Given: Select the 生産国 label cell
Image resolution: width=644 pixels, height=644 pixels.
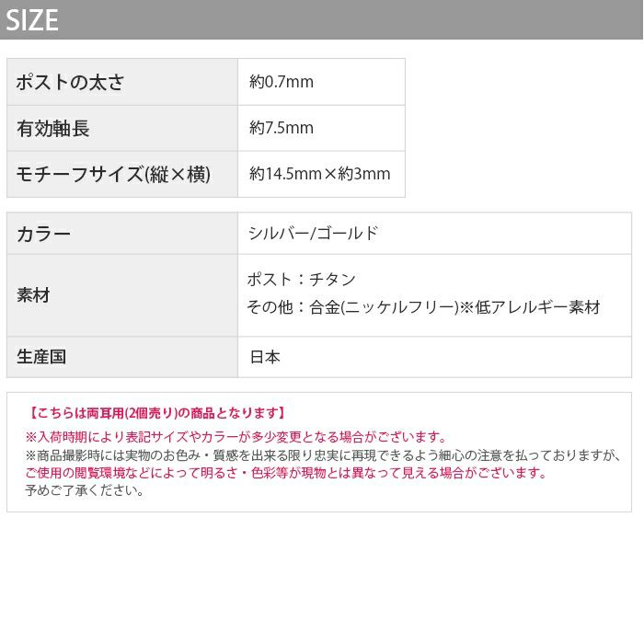Looking at the screenshot, I should [122, 357].
